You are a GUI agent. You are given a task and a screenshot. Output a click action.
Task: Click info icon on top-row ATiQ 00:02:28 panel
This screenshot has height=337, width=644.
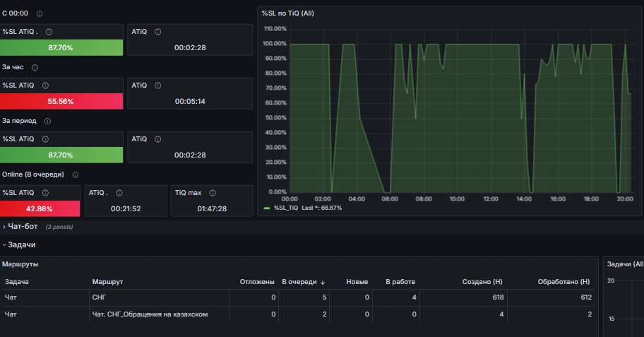click(157, 32)
